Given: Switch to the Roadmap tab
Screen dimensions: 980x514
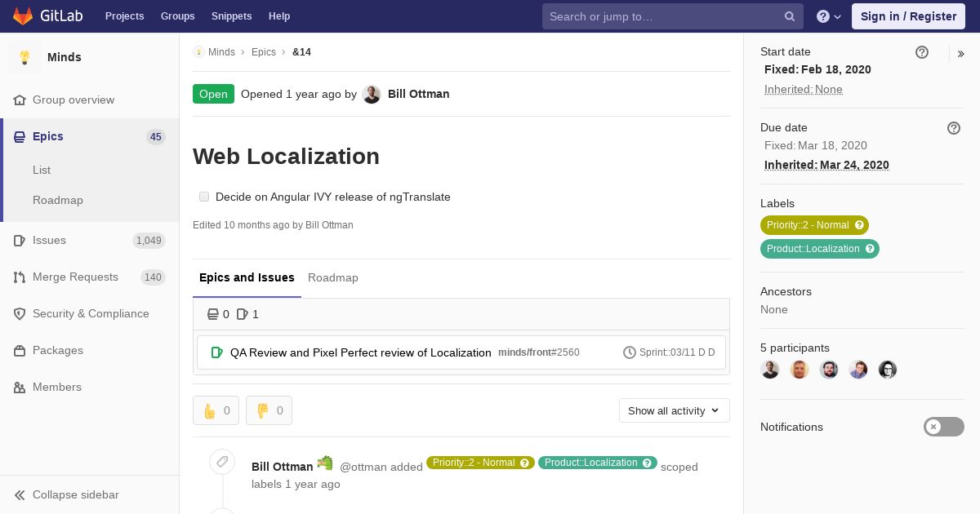Looking at the screenshot, I should 333,277.
